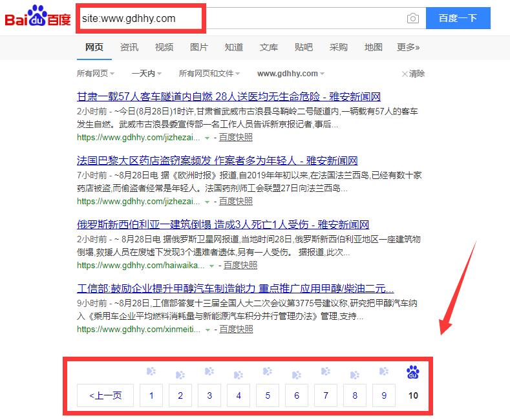The image size is (510, 420).
Task: Go to previous page with <上一页
Action: (x=105, y=395)
